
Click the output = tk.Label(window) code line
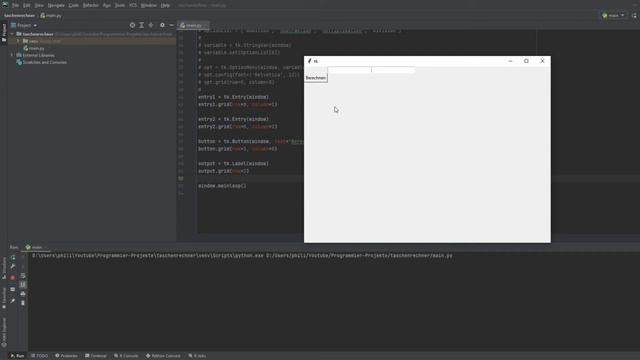pyautogui.click(x=233, y=164)
